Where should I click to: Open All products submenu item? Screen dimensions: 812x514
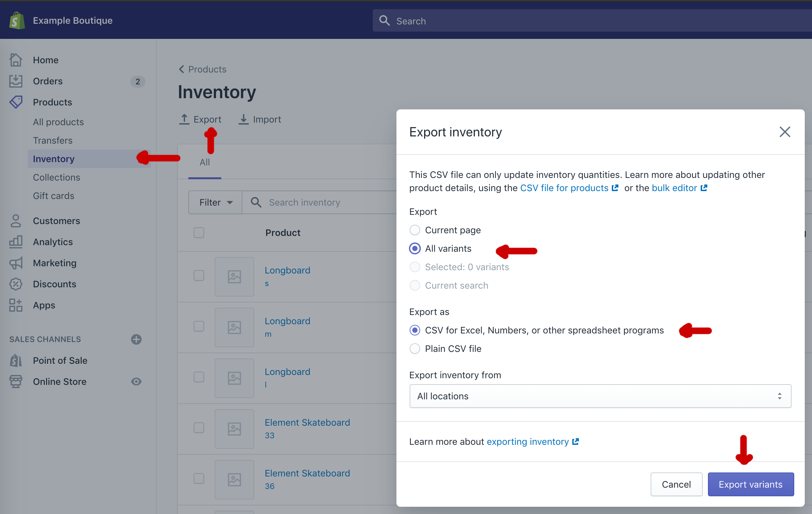tap(58, 122)
